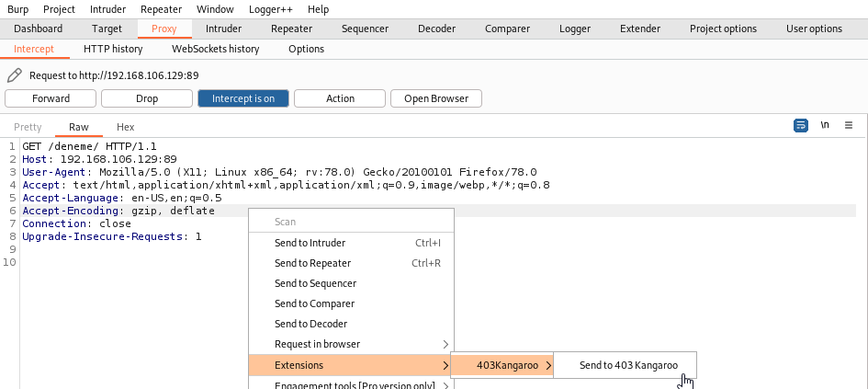
Task: Open the Project options tab
Action: (723, 29)
